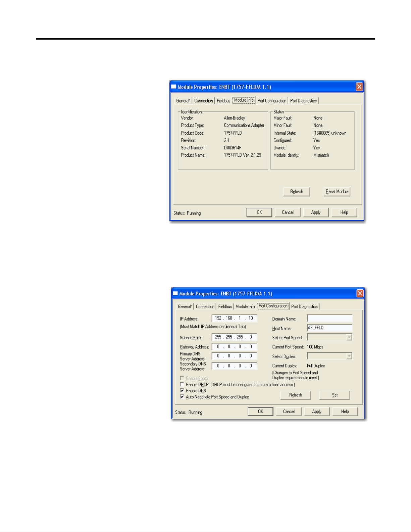Screen dimensions: 411x532
Task: Switch to Fieldbus tab in lower dialog
Action: (225, 306)
